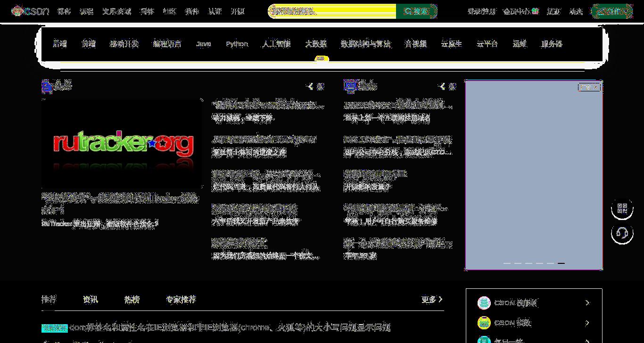Screen dimensions: 644x343
Task: Click the cyan tag before the dom article
Action: (55, 328)
